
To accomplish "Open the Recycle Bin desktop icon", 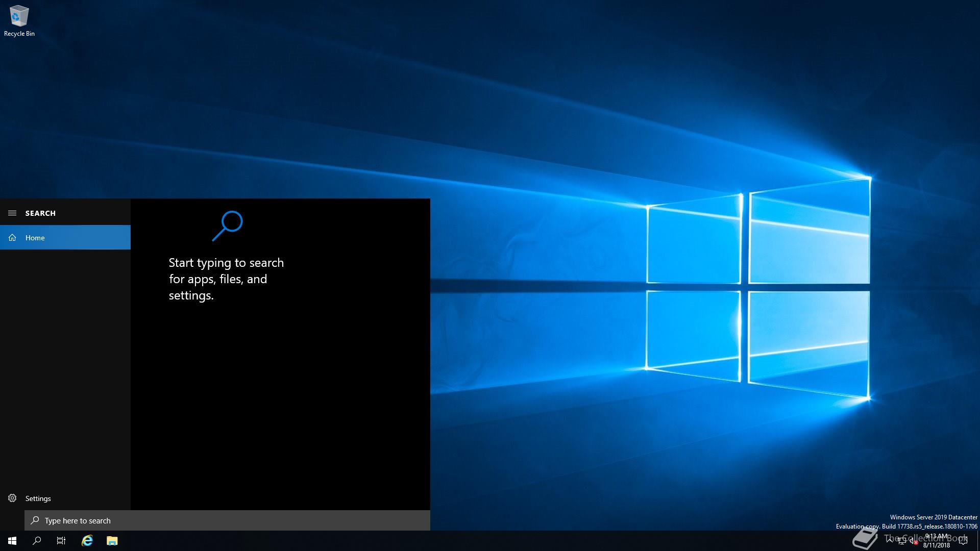I will pos(19,21).
